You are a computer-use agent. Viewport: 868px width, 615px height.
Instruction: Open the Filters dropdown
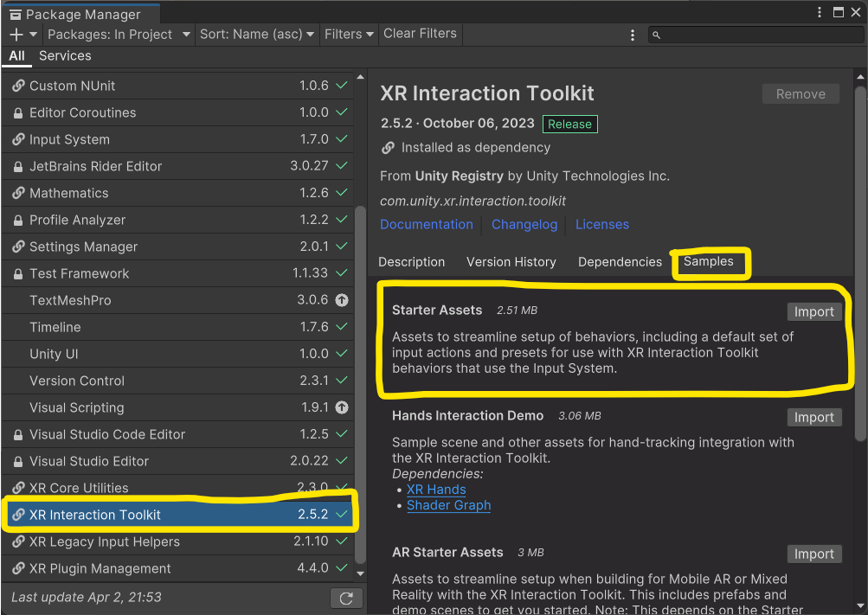point(349,35)
